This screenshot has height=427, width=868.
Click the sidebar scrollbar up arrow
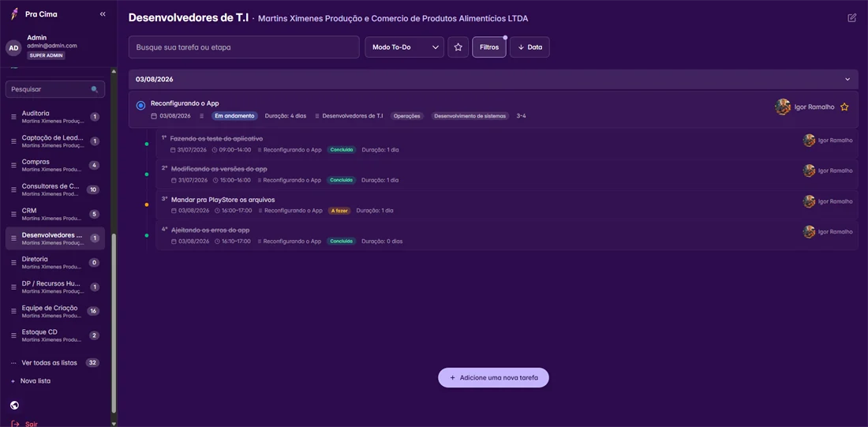pos(114,71)
